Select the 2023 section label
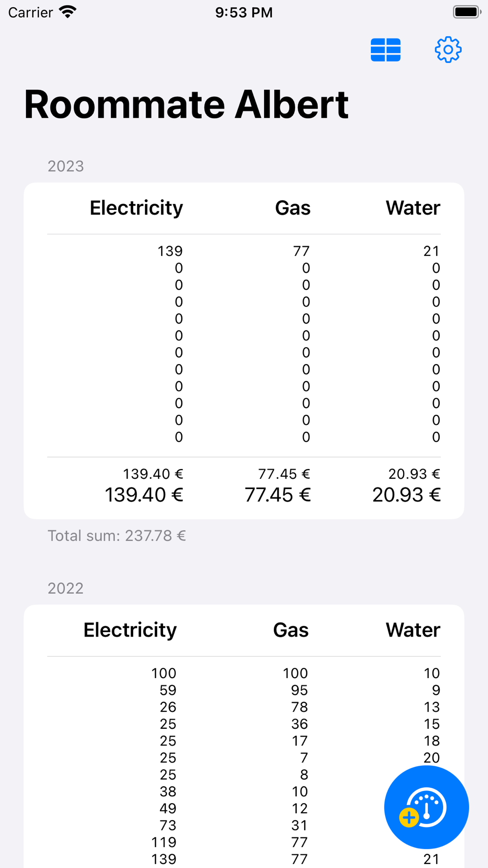Image resolution: width=488 pixels, height=868 pixels. coord(66,166)
